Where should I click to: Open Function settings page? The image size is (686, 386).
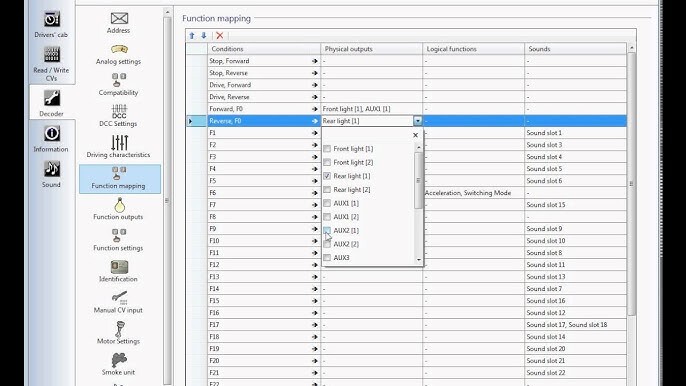pos(119,240)
